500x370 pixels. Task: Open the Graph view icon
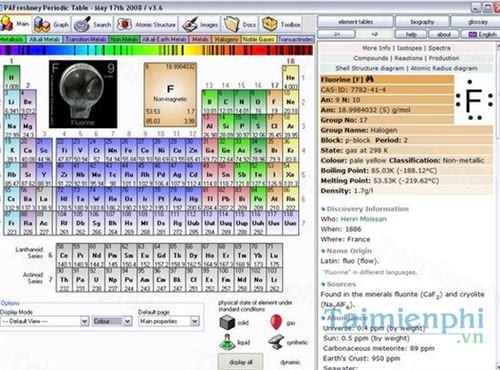coord(42,24)
